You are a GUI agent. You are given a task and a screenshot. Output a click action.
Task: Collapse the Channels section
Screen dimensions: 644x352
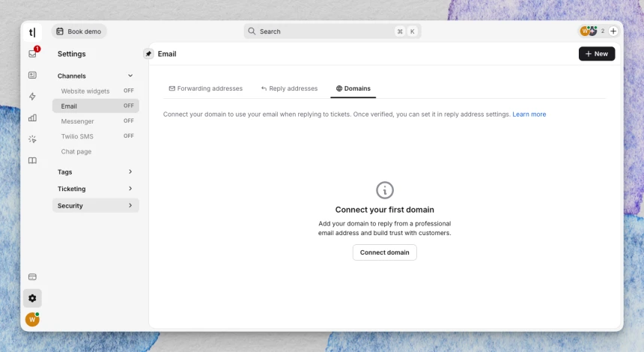coord(95,76)
